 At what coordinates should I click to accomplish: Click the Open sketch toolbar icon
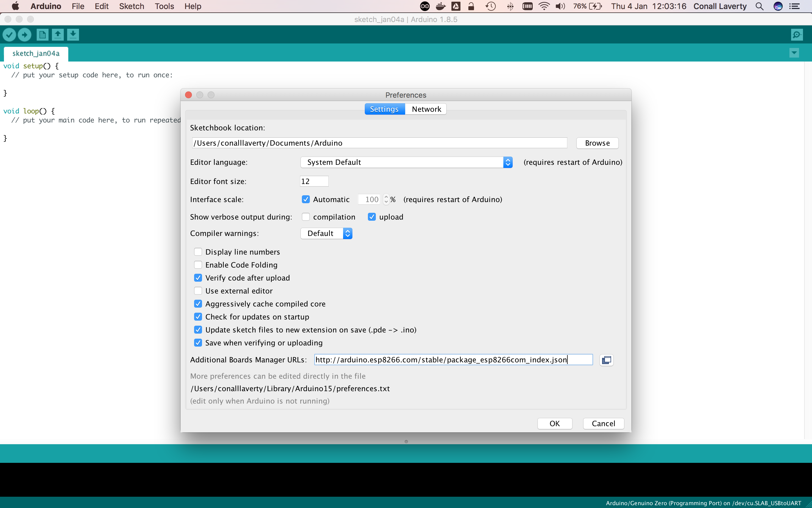click(58, 35)
